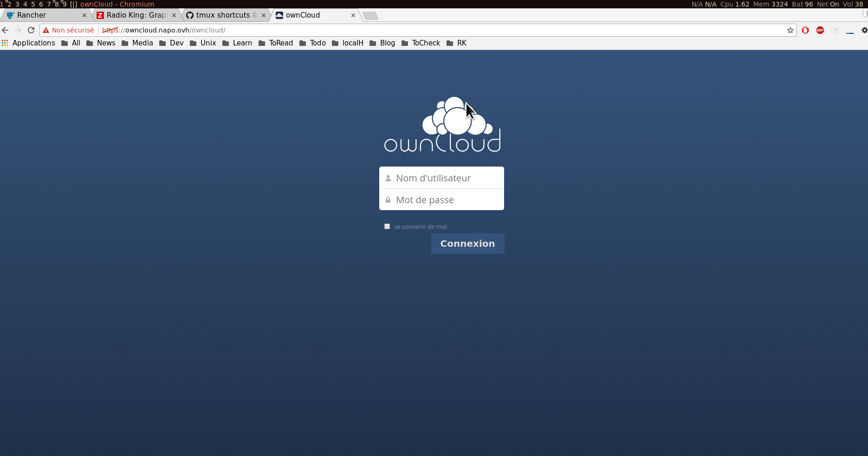
Task: Open a new browser tab
Action: pyautogui.click(x=370, y=16)
